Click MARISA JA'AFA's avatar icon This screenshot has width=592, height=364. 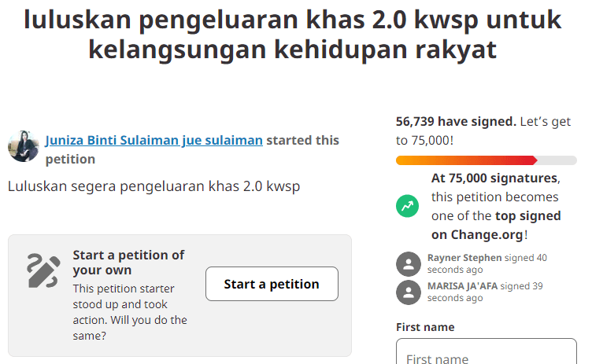409,292
